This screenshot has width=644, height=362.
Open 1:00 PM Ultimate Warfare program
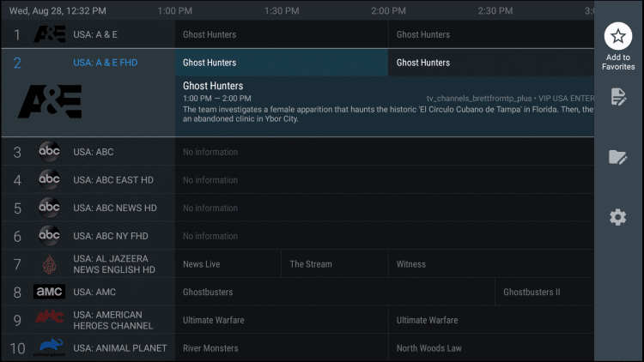click(282, 320)
